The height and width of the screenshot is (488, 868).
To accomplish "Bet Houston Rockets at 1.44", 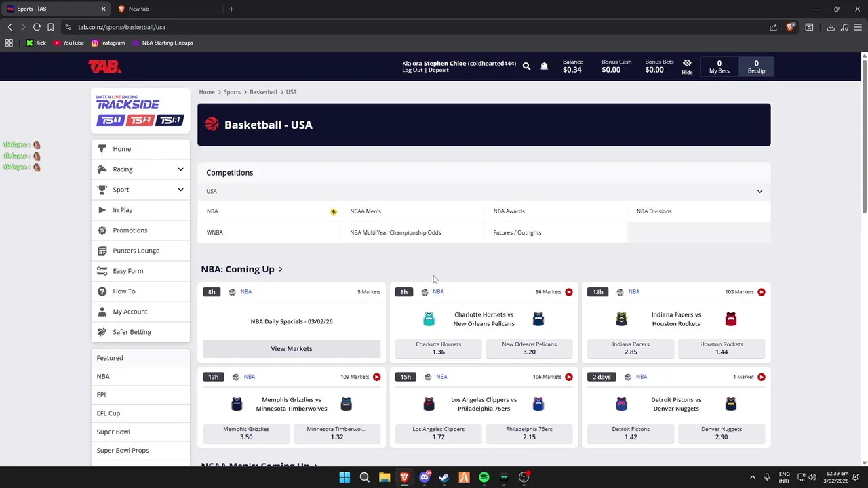I will (722, 348).
